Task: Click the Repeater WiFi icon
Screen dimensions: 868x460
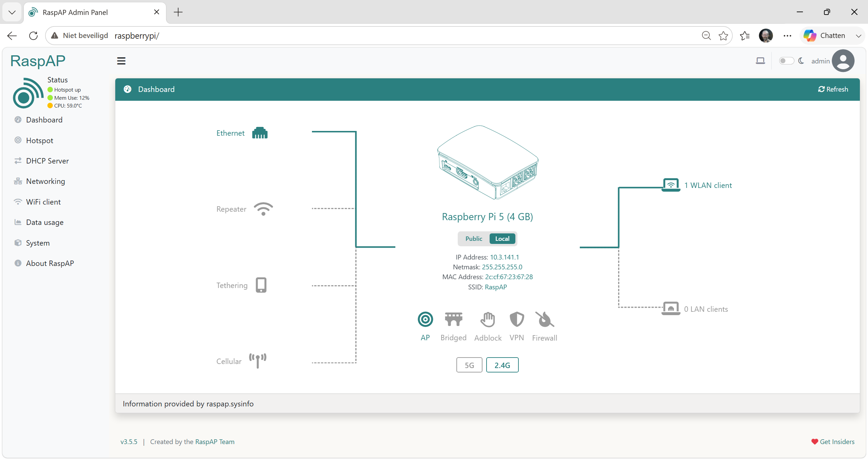Action: [263, 209]
